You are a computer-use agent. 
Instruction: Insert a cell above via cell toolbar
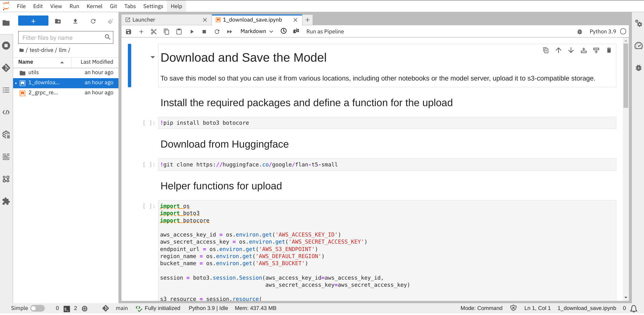tap(584, 50)
